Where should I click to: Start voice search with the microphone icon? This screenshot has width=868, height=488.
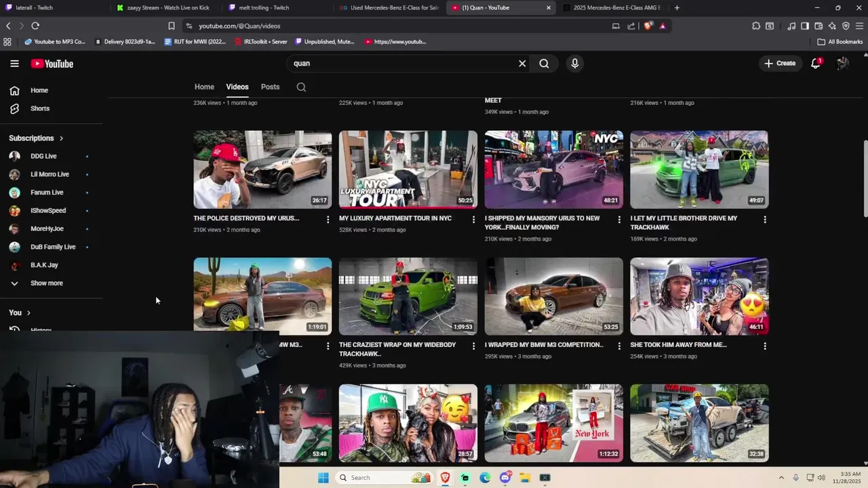(575, 64)
